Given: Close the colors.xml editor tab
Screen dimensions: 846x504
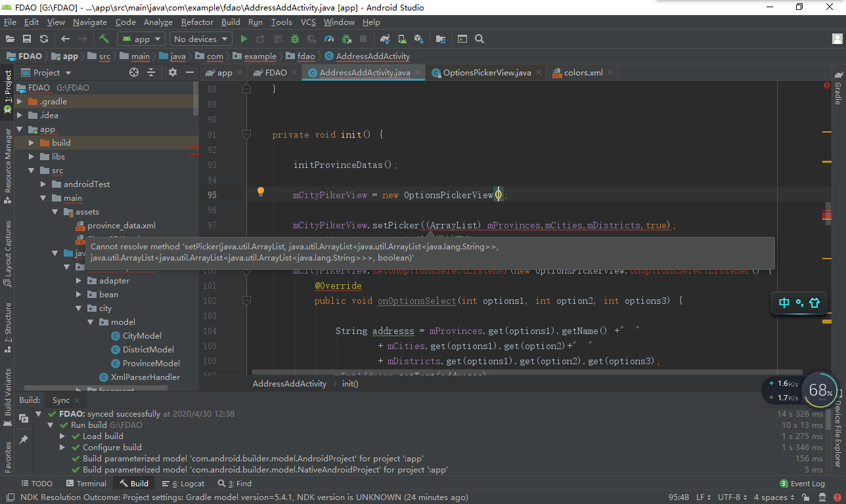Looking at the screenshot, I should [x=610, y=73].
